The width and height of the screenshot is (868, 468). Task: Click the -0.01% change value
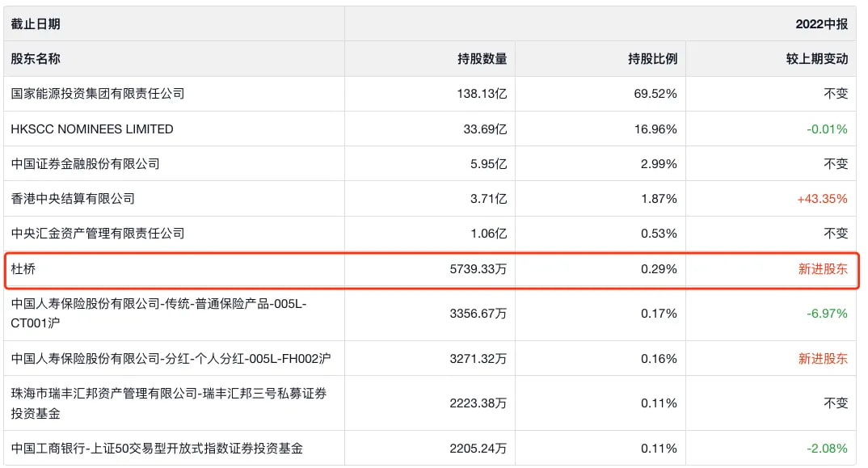click(827, 129)
